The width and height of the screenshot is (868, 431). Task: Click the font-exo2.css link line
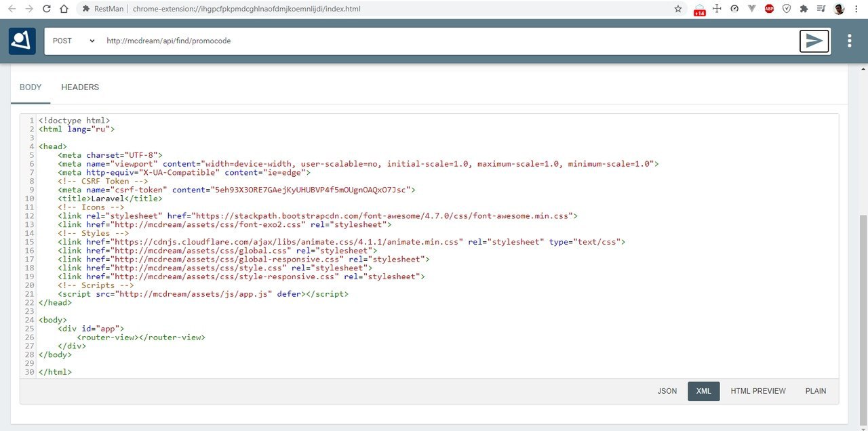pyautogui.click(x=224, y=224)
